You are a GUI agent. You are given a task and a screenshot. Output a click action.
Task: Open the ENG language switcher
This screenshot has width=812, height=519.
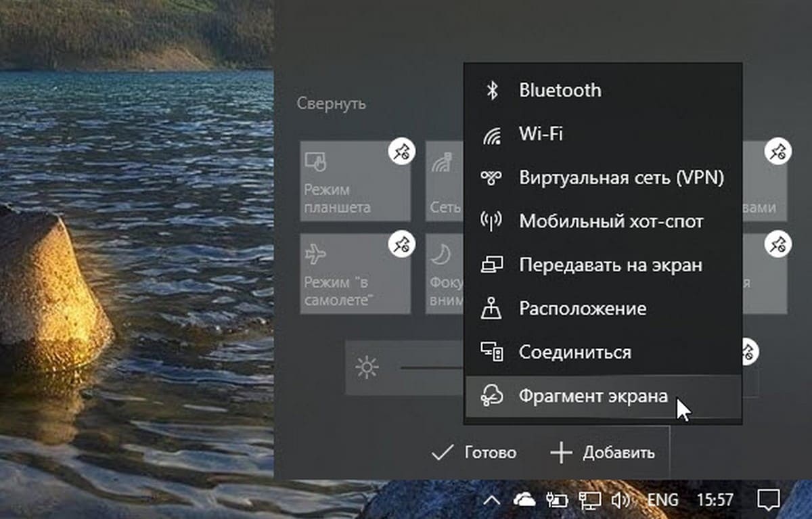coord(662,500)
